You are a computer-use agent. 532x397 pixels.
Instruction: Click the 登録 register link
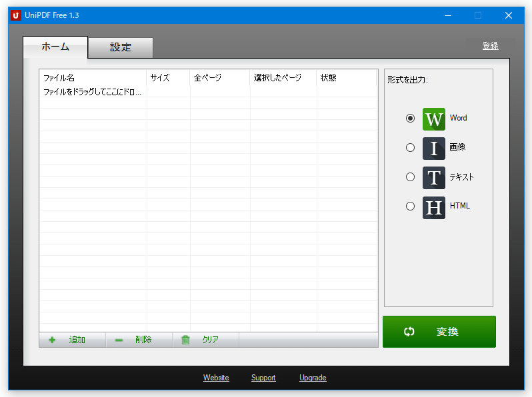click(x=490, y=46)
